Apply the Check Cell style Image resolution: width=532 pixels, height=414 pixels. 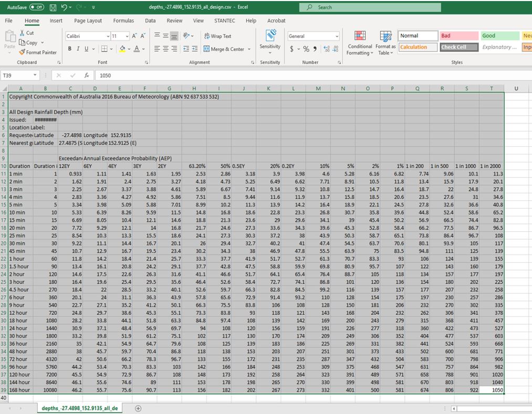(x=459, y=47)
